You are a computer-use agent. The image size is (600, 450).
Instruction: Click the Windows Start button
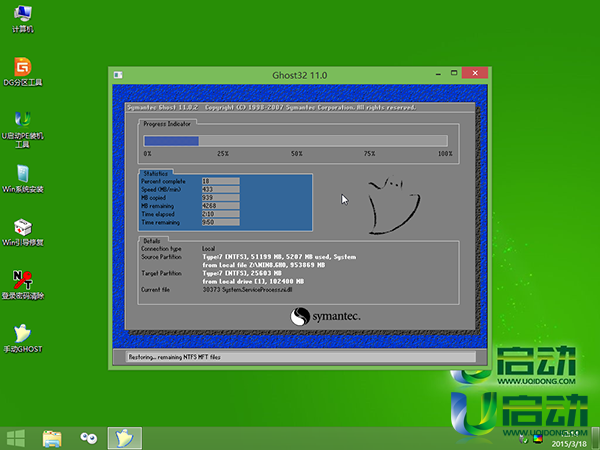pyautogui.click(x=16, y=439)
